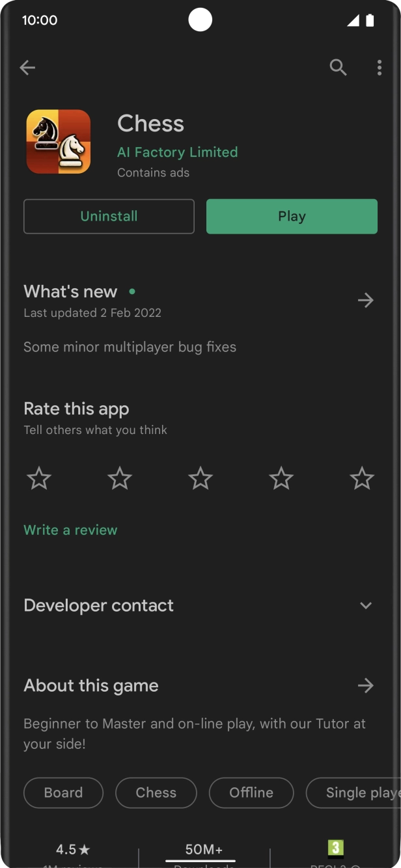Image resolution: width=401 pixels, height=868 pixels.
Task: Open About this game arrow
Action: [365, 686]
